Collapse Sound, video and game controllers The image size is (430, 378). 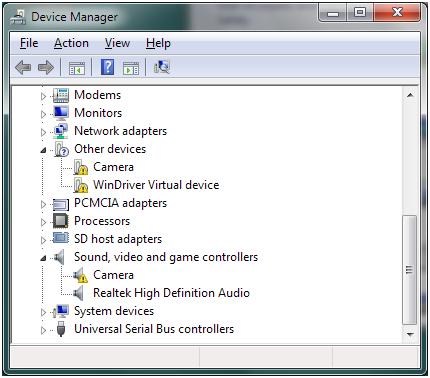(43, 258)
